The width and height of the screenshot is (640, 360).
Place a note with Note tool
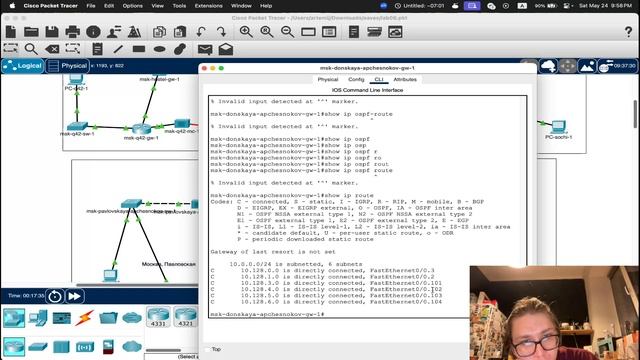[97, 49]
